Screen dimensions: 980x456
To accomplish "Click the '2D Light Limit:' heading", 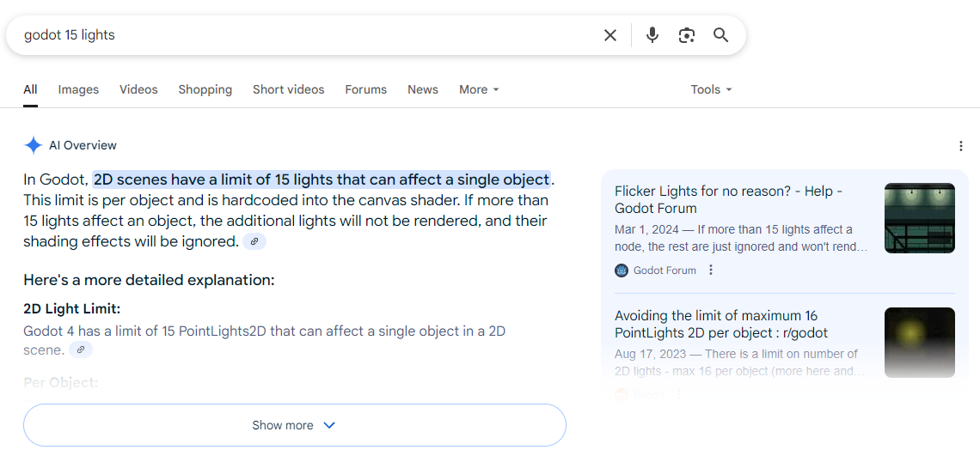I will pos(72,309).
